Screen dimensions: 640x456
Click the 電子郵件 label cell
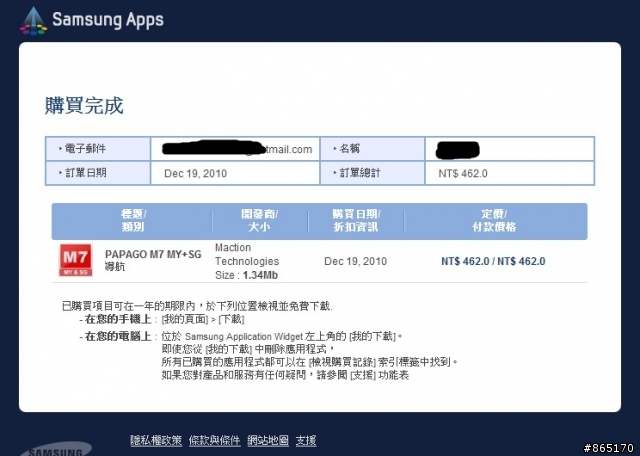[98, 149]
